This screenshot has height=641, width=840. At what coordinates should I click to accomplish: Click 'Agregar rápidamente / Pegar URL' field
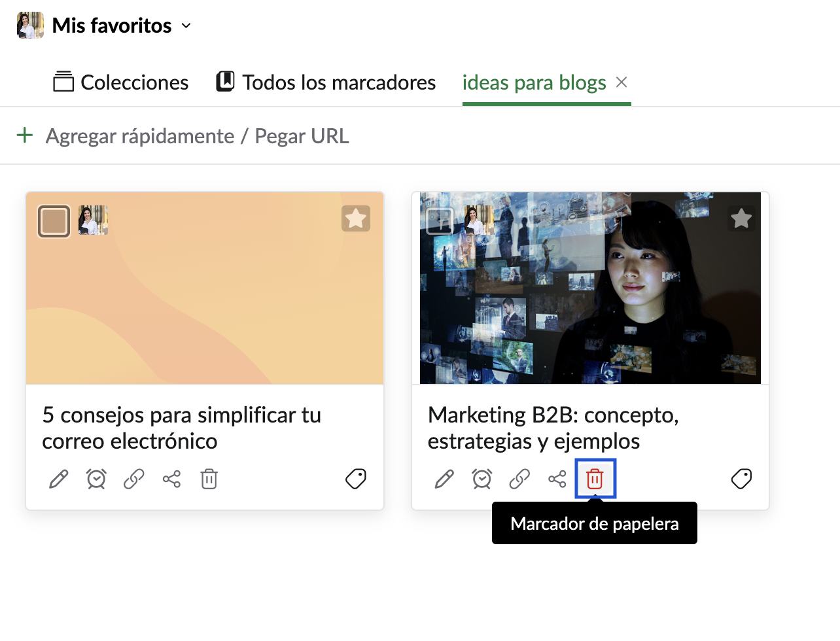click(198, 136)
